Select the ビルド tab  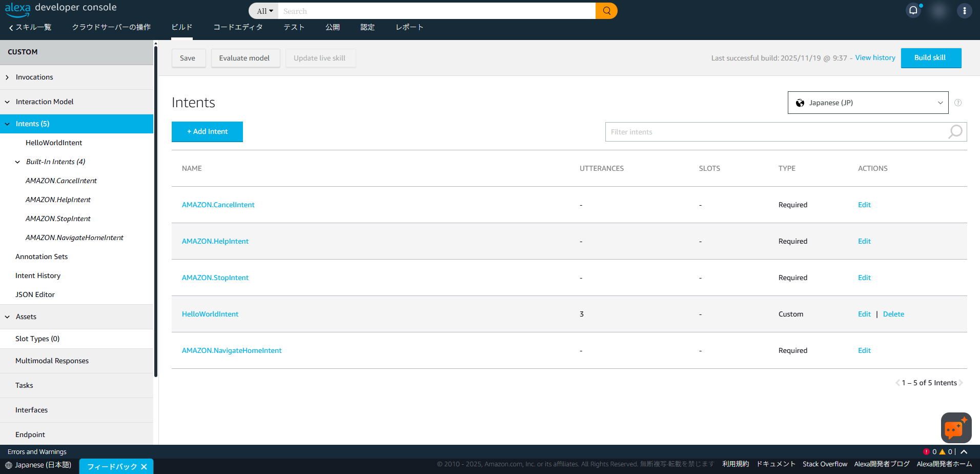182,27
